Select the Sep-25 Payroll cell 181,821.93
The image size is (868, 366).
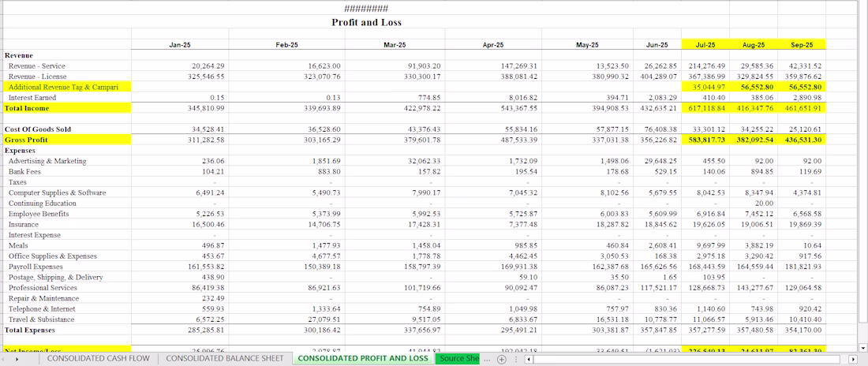tap(802, 267)
